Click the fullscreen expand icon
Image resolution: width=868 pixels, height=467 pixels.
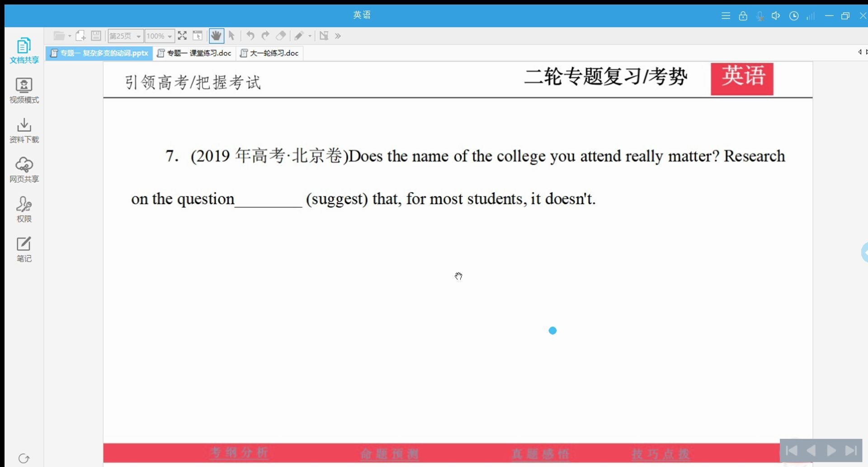pos(182,36)
